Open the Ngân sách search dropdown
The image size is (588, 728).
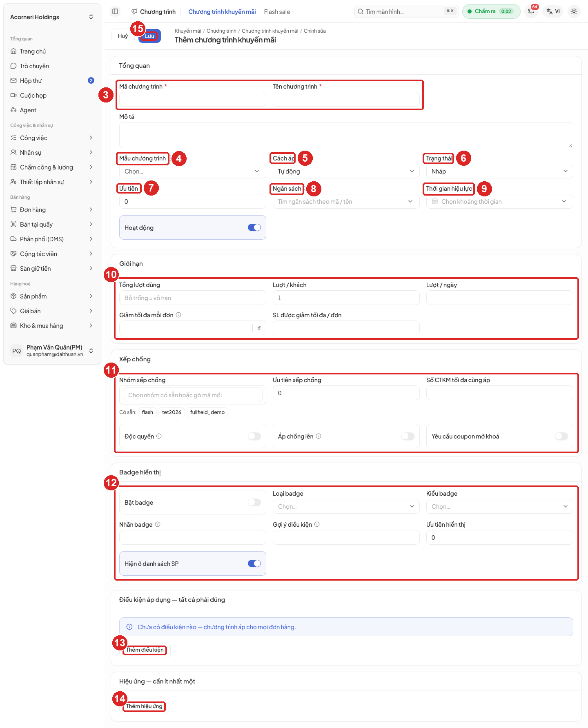(346, 202)
